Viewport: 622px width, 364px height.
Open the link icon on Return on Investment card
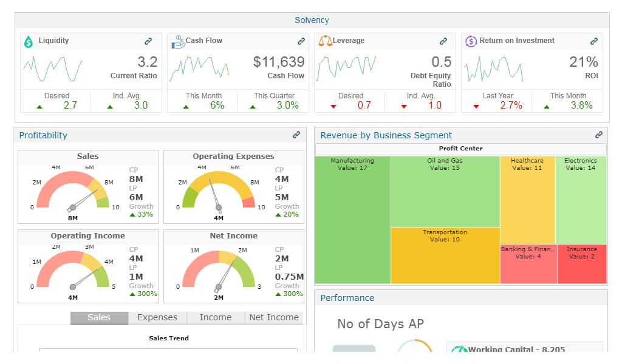(x=594, y=41)
